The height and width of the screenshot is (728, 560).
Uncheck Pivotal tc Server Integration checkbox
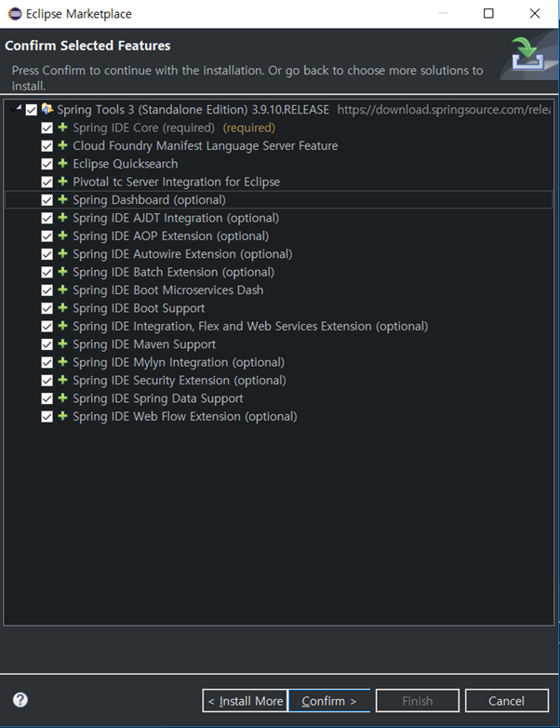pyautogui.click(x=47, y=182)
